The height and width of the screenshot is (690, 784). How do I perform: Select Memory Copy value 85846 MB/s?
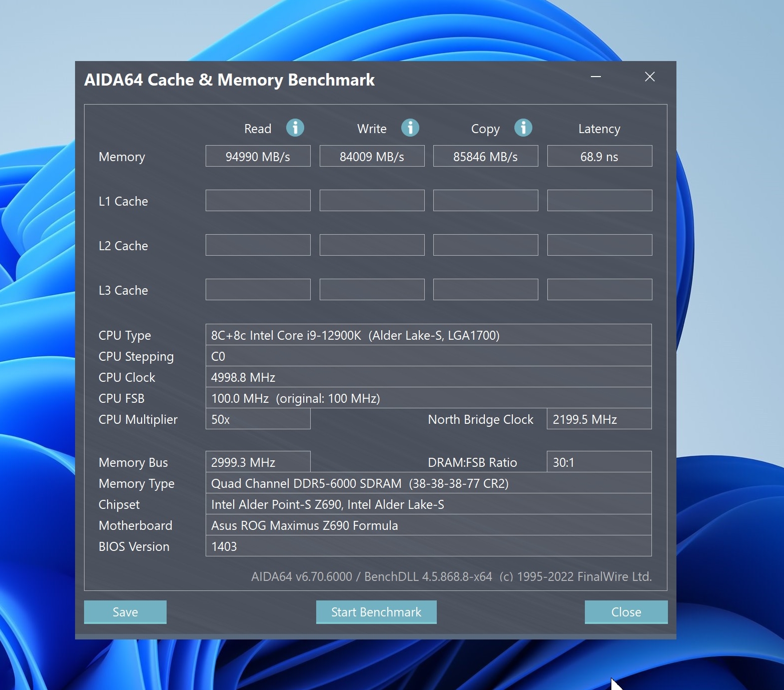[x=485, y=156]
